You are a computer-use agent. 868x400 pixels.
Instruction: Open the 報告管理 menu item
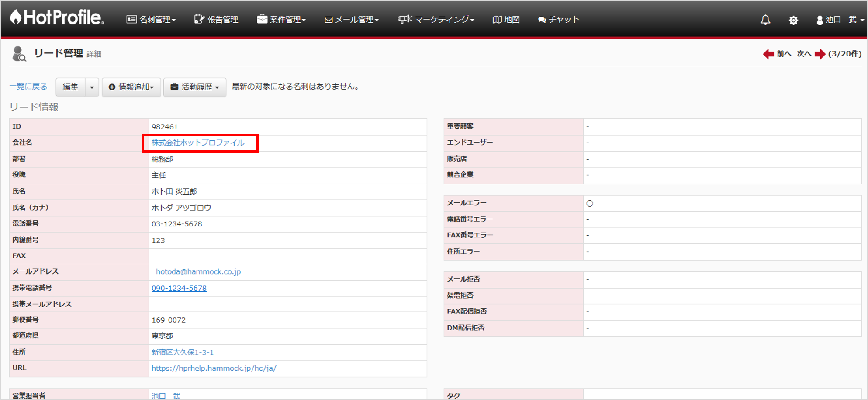point(217,20)
